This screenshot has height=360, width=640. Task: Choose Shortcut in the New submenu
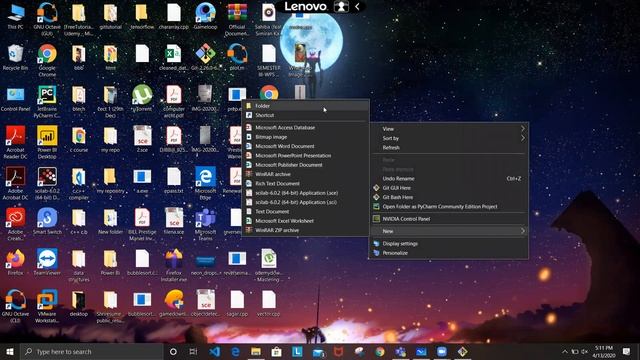pyautogui.click(x=306, y=115)
